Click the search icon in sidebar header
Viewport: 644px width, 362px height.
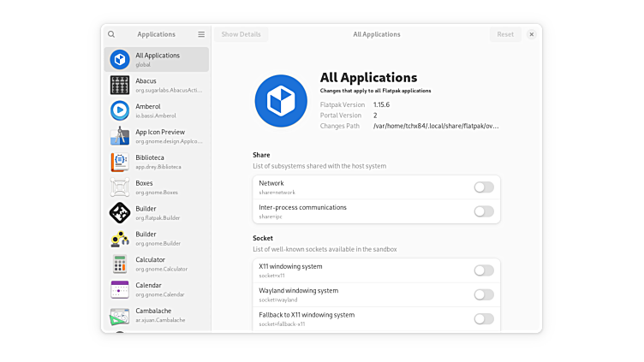pos(111,34)
